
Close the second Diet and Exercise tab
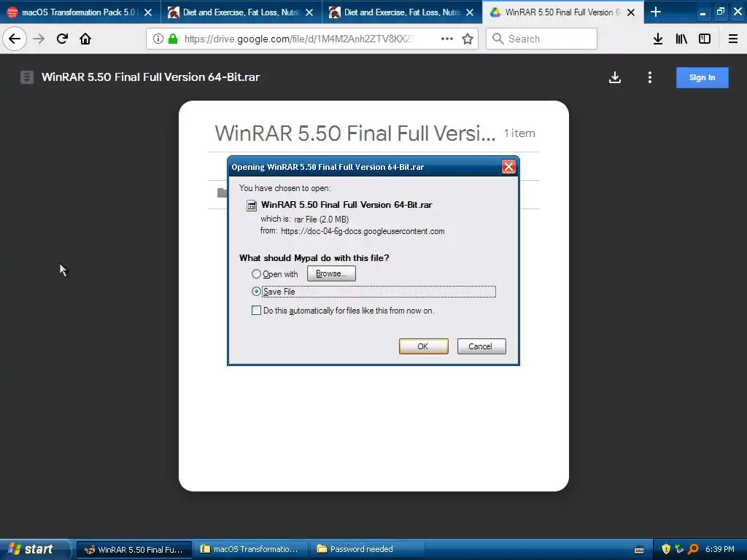[x=470, y=12]
